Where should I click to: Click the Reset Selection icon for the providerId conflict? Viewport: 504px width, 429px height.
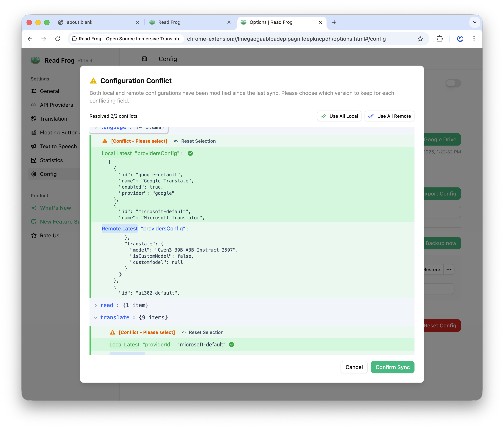pos(184,332)
